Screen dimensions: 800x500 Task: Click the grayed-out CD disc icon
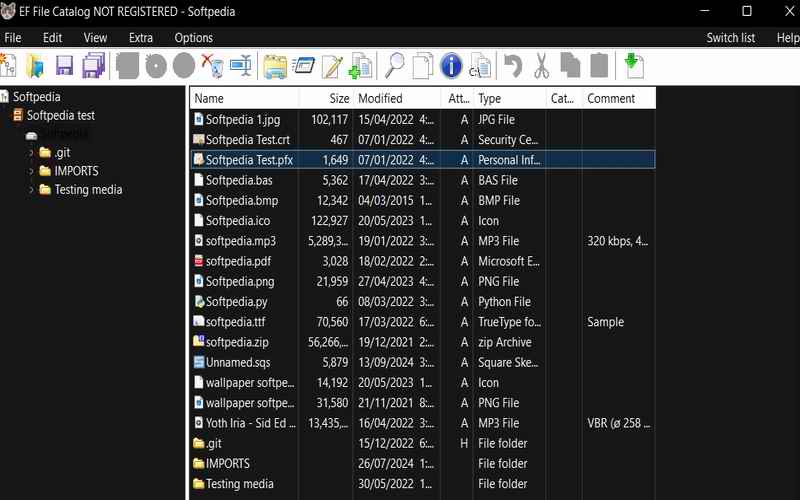point(156,66)
